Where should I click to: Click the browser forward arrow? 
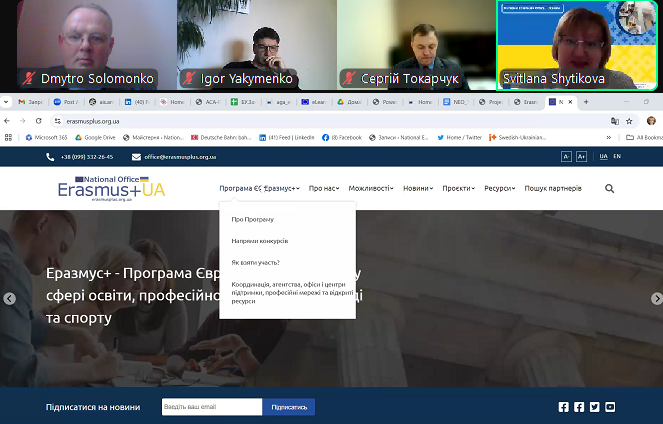pyautogui.click(x=22, y=121)
